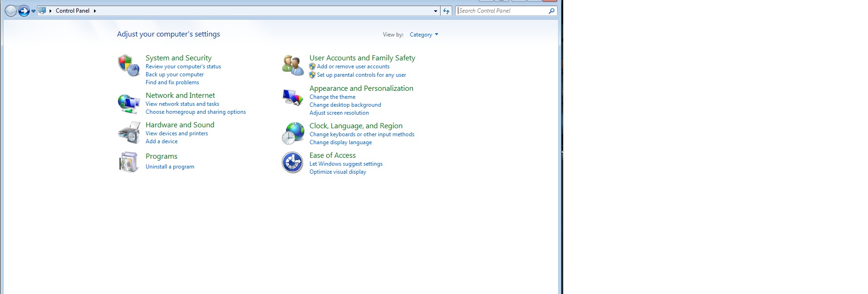The image size is (868, 294).
Task: Open Find and fix problems
Action: point(172,82)
